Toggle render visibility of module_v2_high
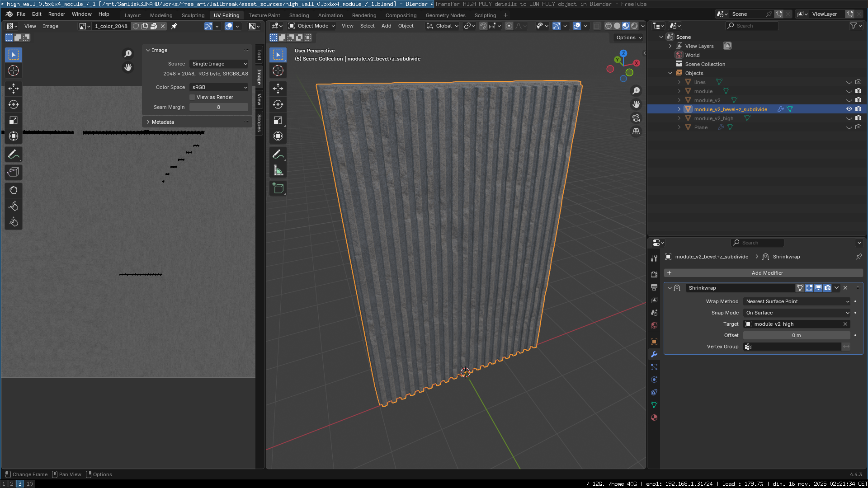The width and height of the screenshot is (868, 488). (858, 118)
